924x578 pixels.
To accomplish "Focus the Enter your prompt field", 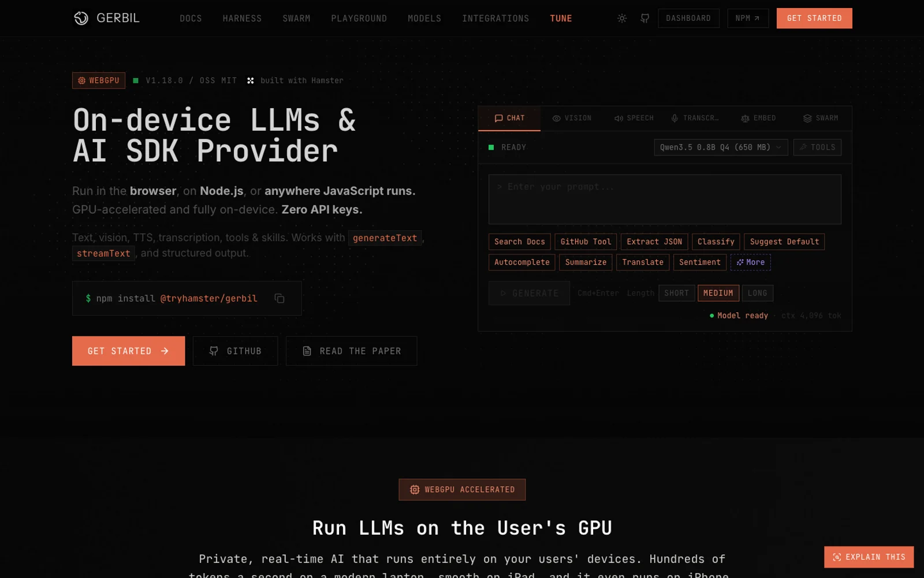I will [x=665, y=199].
